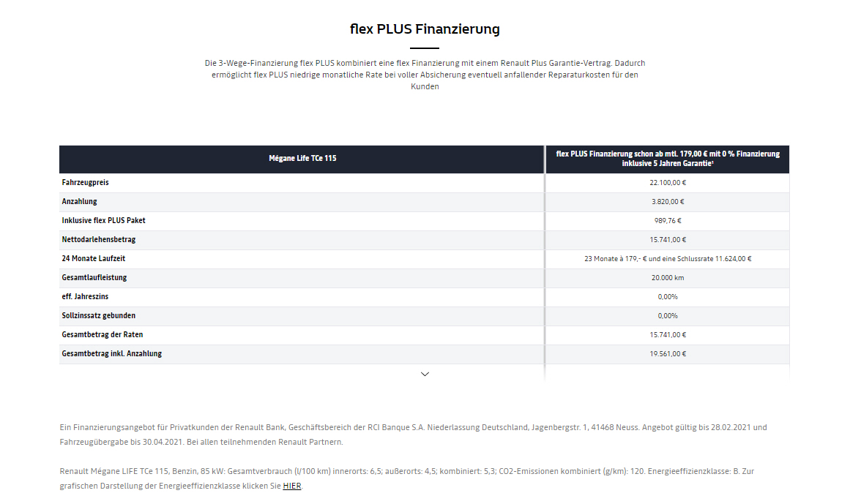Select the Schlussrate 11.624,00 € cell
This screenshot has height=504, width=861.
coord(668,259)
